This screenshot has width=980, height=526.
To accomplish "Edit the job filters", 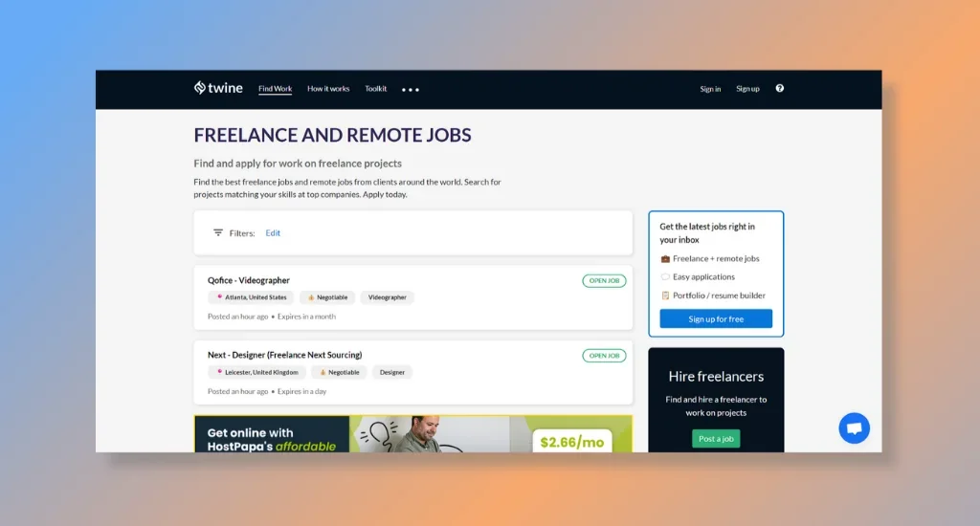I will pos(273,232).
